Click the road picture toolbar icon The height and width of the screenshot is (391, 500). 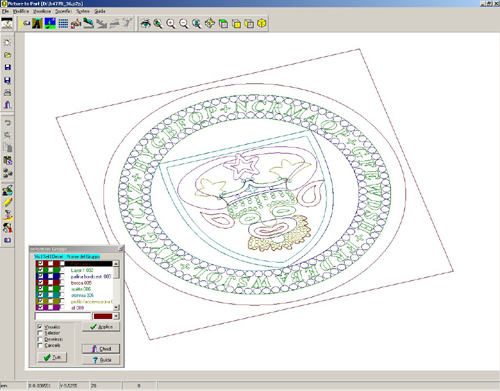[x=37, y=23]
